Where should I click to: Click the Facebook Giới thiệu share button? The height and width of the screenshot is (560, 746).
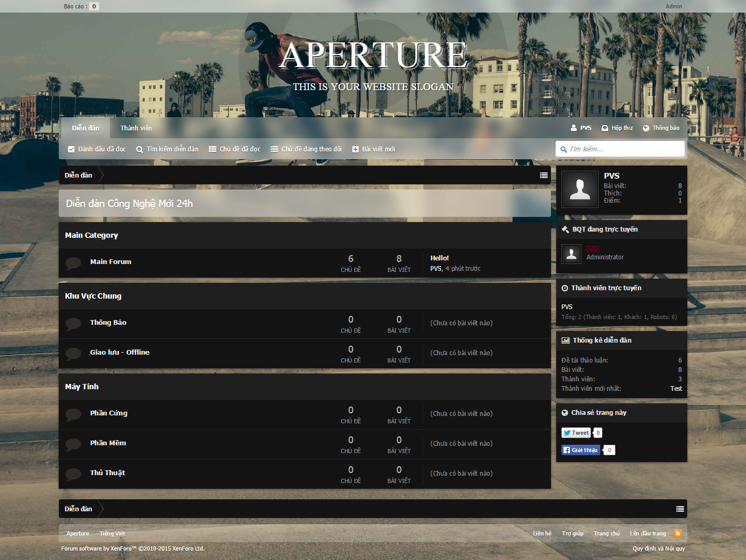point(580,450)
